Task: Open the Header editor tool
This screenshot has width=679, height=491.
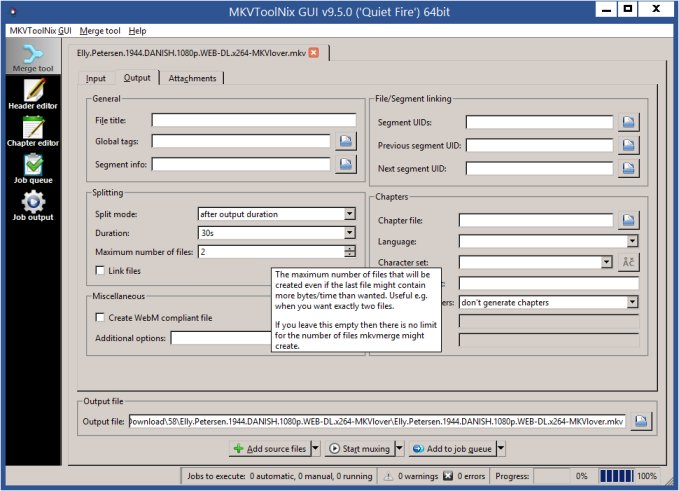Action: tap(33, 95)
